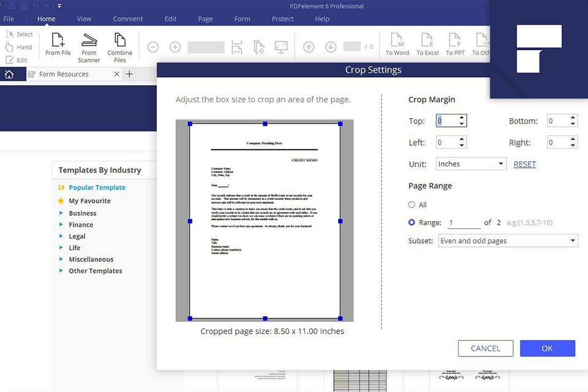Select the Range radio button

tap(412, 223)
